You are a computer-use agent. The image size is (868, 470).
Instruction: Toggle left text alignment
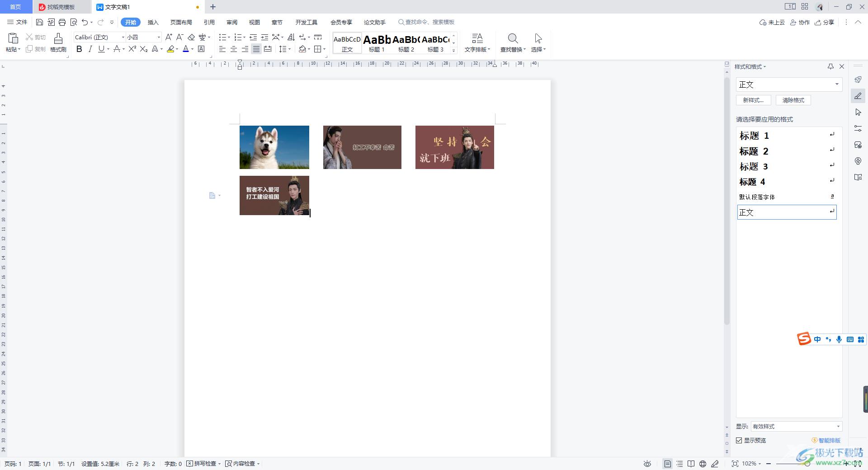click(x=222, y=49)
